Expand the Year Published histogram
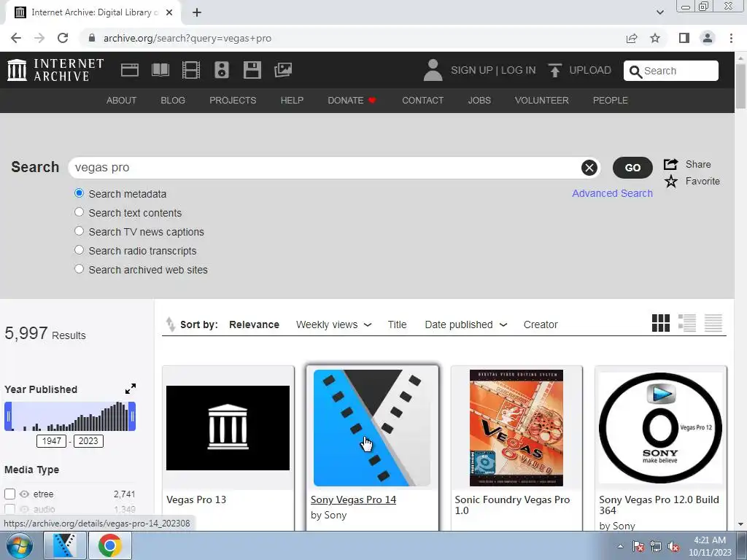This screenshot has width=747, height=560. tap(131, 389)
